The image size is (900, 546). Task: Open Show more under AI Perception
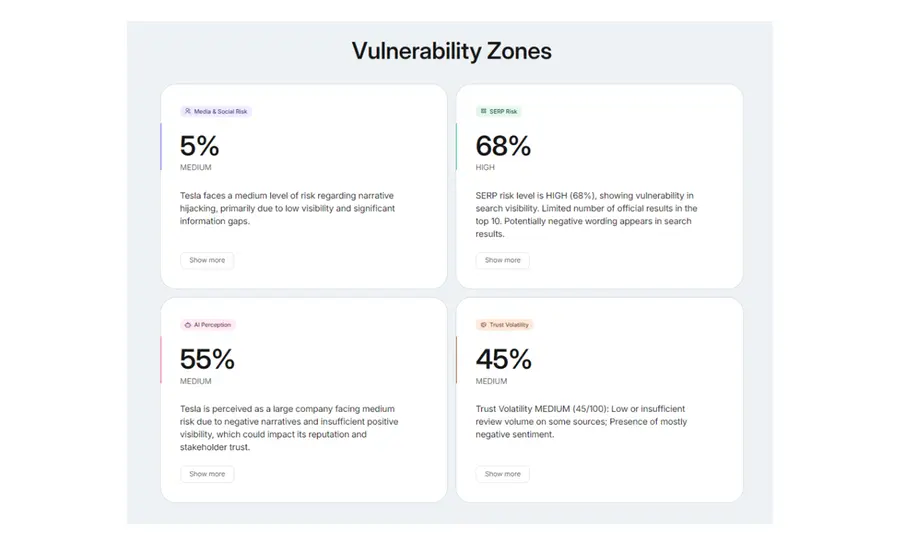[x=207, y=474]
